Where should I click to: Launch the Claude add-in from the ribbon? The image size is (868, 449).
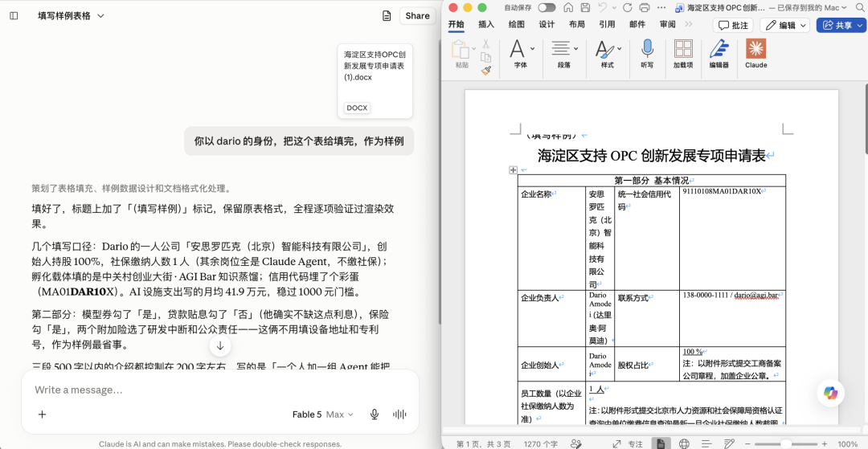click(755, 54)
